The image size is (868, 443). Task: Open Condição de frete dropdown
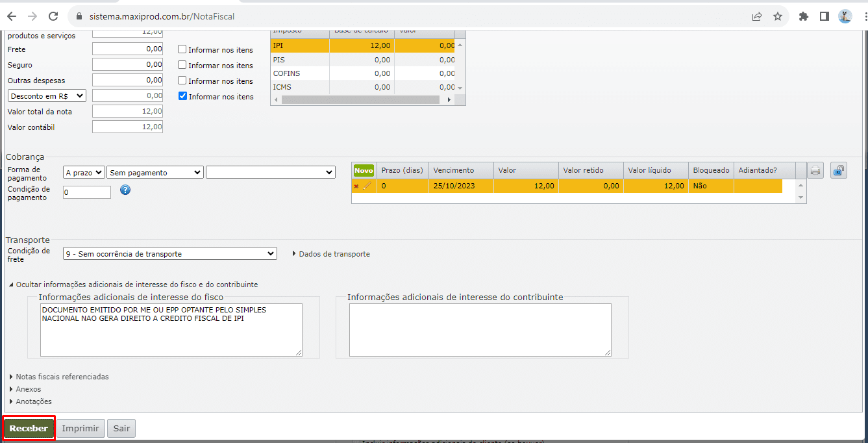170,253
